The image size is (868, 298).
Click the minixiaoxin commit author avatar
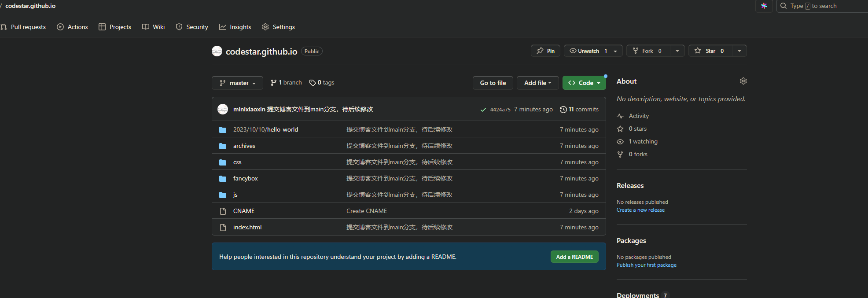[223, 109]
